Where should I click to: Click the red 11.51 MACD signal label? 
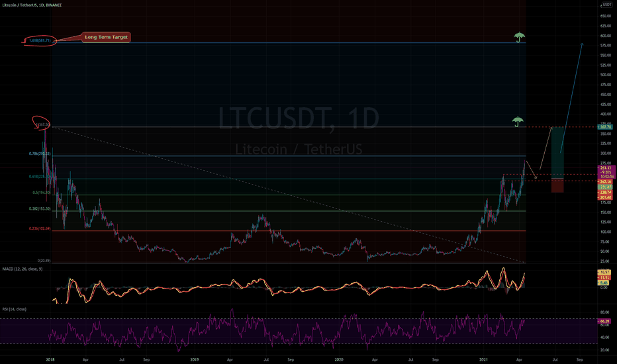click(604, 278)
